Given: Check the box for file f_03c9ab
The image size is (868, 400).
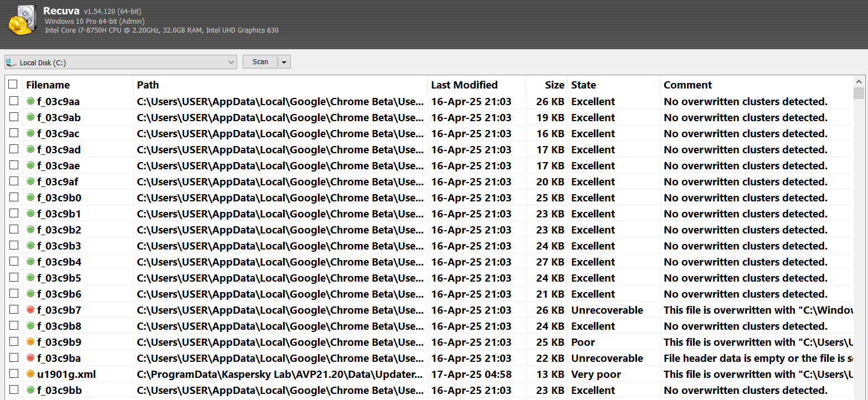Looking at the screenshot, I should pos(13,117).
